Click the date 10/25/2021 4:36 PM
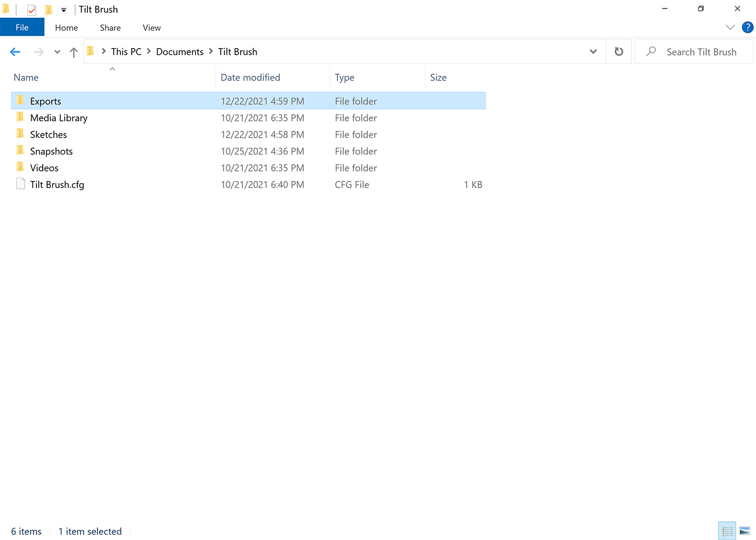 click(262, 151)
